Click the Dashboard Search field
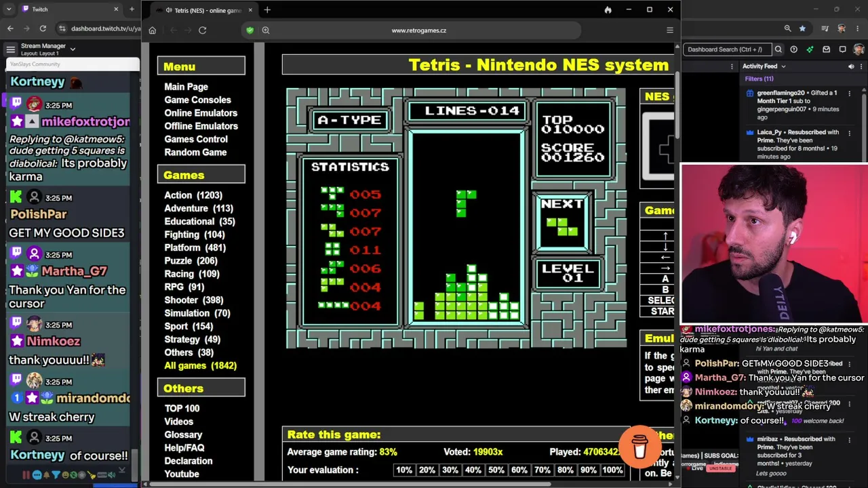Image resolution: width=868 pixels, height=488 pixels. coord(727,49)
